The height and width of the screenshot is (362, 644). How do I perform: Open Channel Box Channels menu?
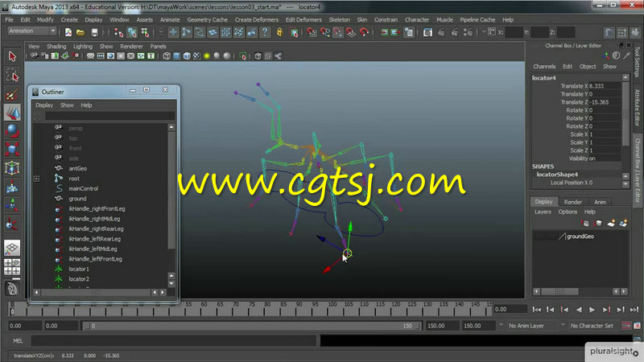point(544,67)
